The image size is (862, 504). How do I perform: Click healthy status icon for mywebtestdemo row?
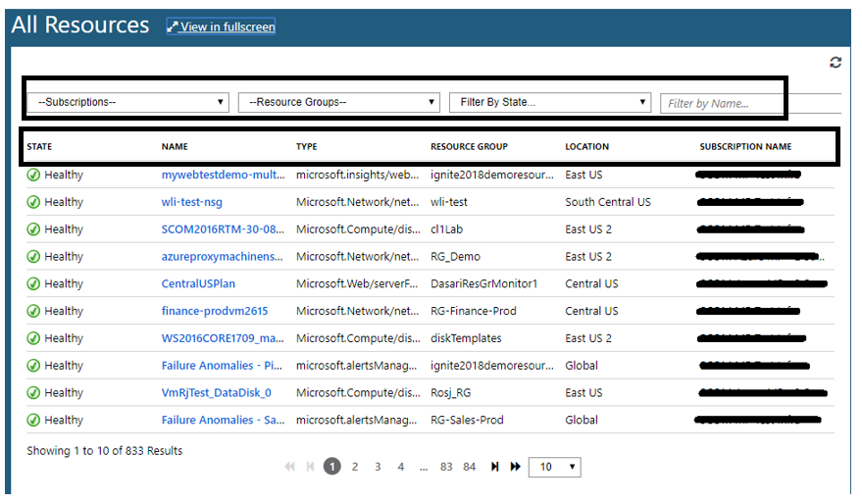pos(33,175)
